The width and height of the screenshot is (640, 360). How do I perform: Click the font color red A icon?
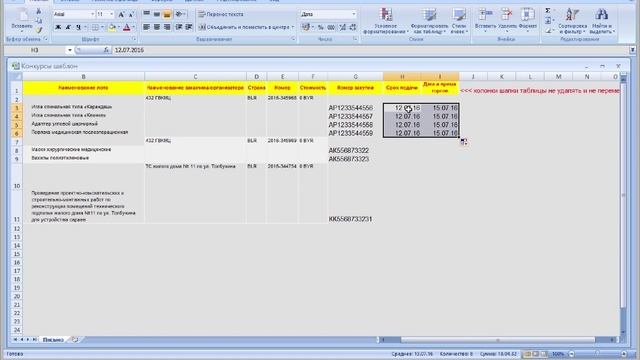(x=127, y=27)
